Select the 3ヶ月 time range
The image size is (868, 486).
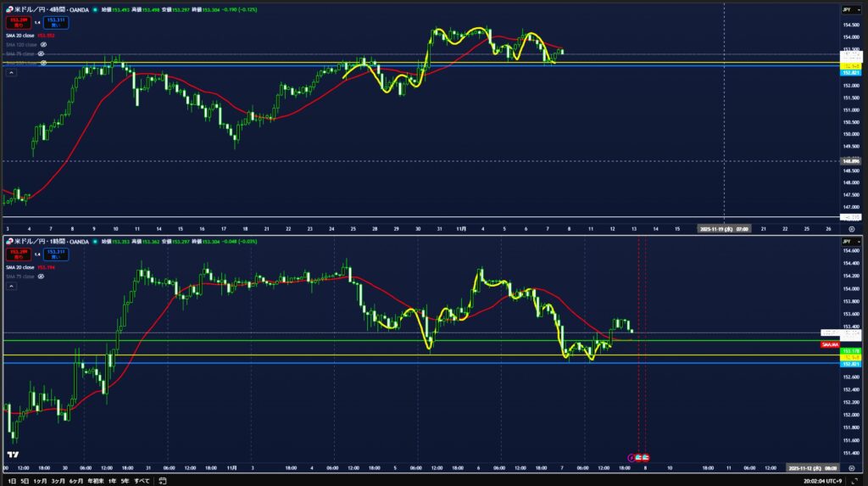tap(58, 480)
